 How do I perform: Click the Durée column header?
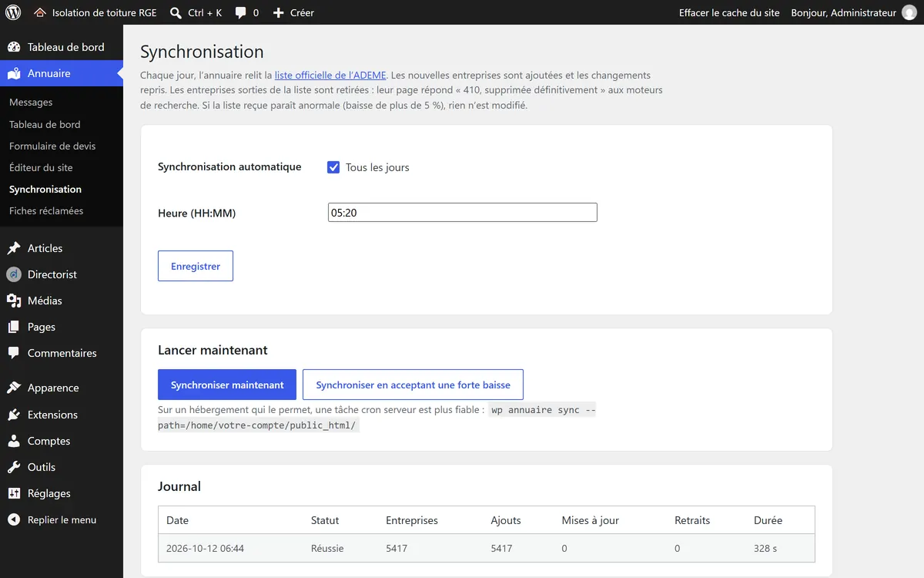768,520
